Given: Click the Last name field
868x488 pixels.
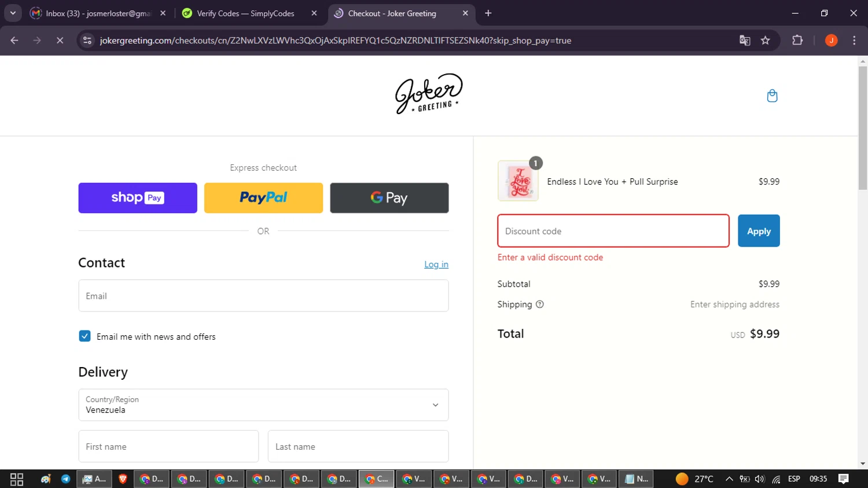Looking at the screenshot, I should coord(358,446).
